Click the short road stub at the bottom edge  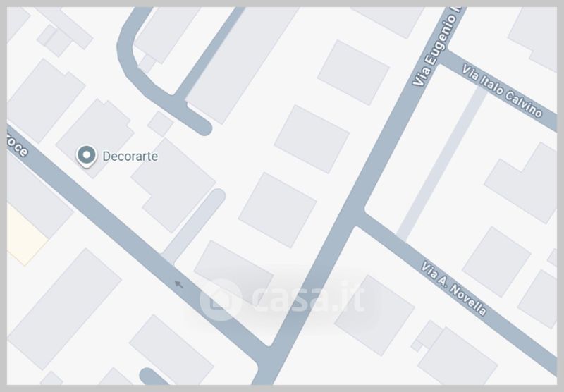pyautogui.click(x=152, y=376)
